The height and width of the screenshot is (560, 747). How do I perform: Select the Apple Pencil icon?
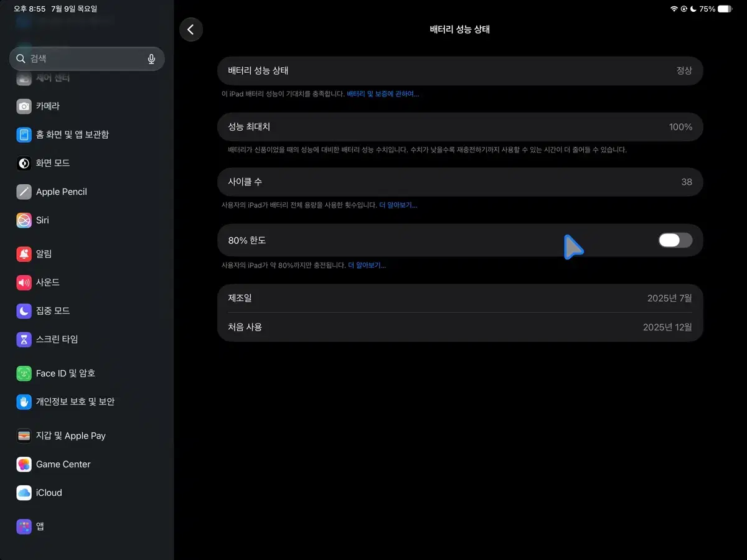click(x=24, y=192)
